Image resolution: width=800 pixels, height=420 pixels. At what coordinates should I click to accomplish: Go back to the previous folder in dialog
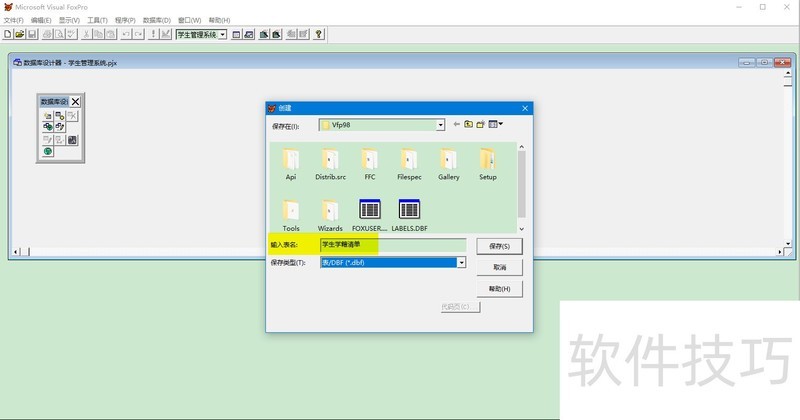[x=456, y=125]
